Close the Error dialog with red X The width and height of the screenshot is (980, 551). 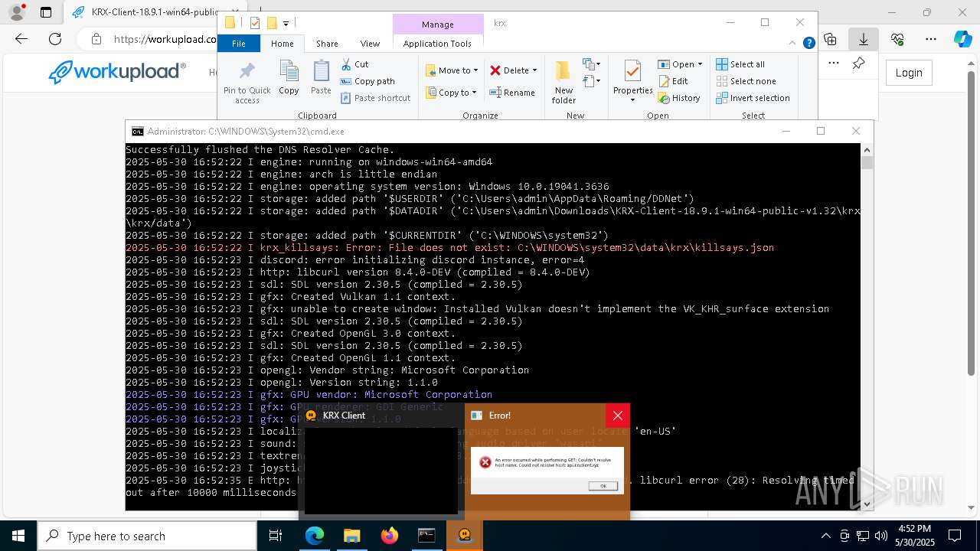click(x=618, y=416)
